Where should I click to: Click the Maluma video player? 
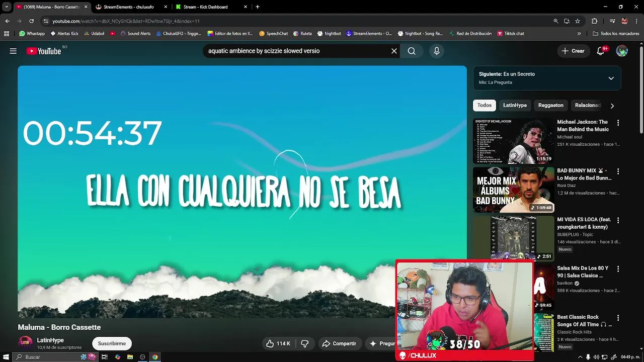[x=242, y=192]
